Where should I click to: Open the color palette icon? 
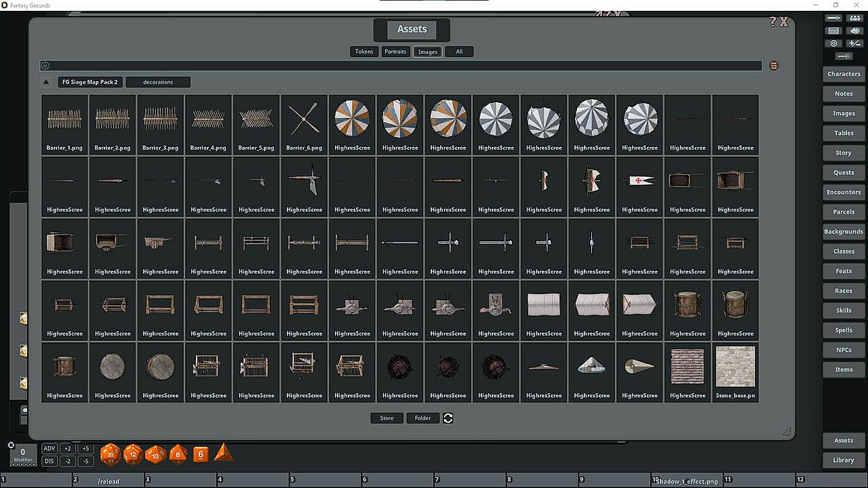pos(854,30)
